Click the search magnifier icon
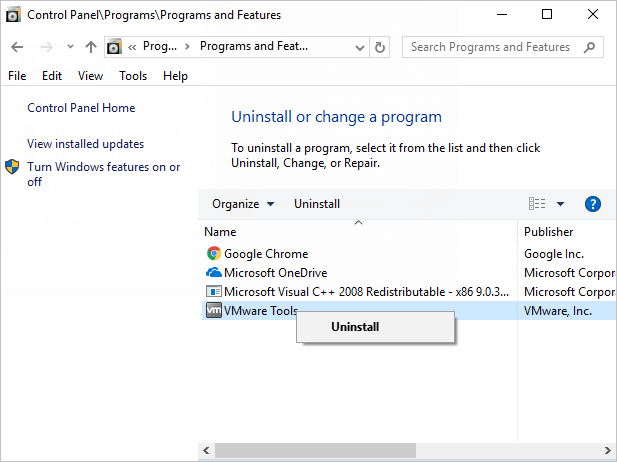Viewport: 617px width, 462px height. tap(589, 47)
